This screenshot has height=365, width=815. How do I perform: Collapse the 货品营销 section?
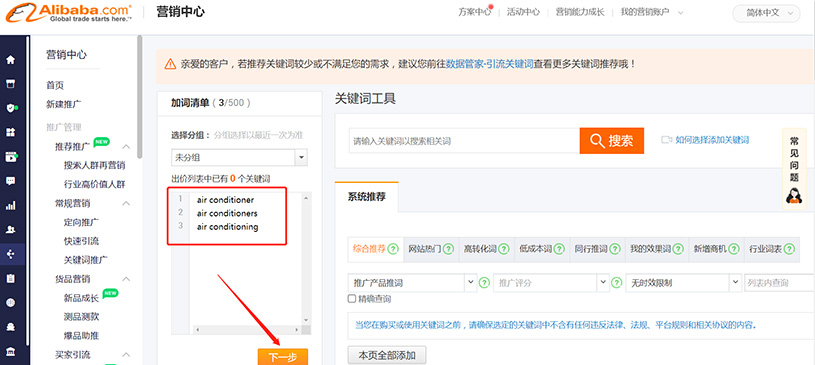tap(126, 279)
